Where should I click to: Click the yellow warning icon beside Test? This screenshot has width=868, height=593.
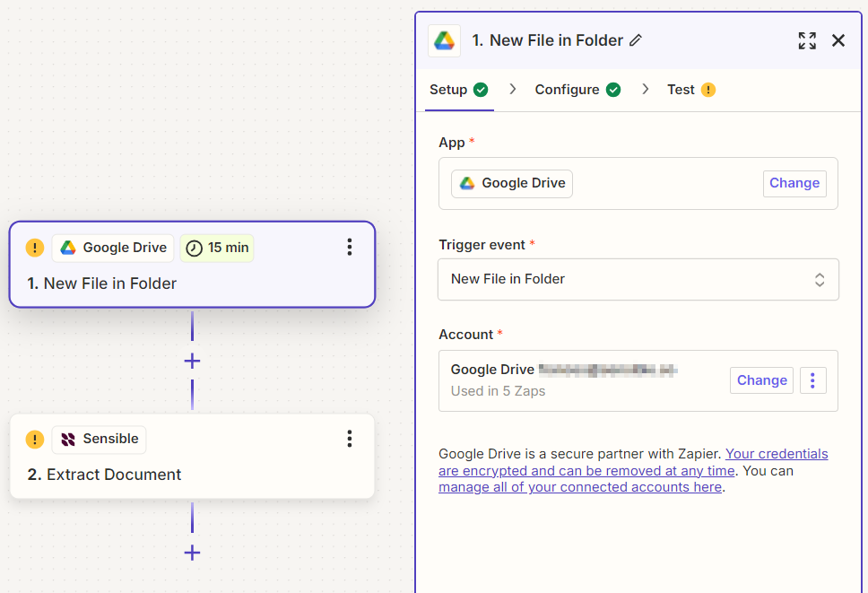[708, 90]
